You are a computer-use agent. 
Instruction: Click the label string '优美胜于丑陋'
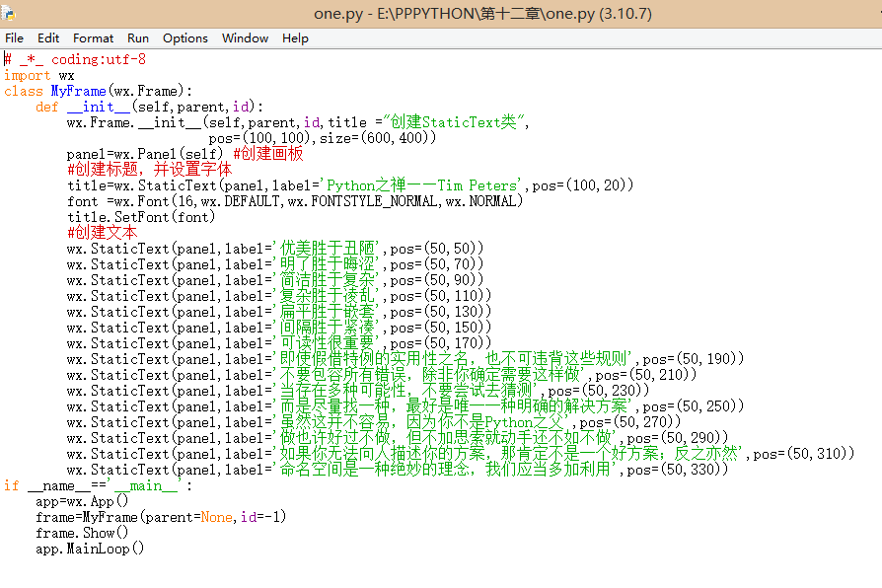[330, 249]
